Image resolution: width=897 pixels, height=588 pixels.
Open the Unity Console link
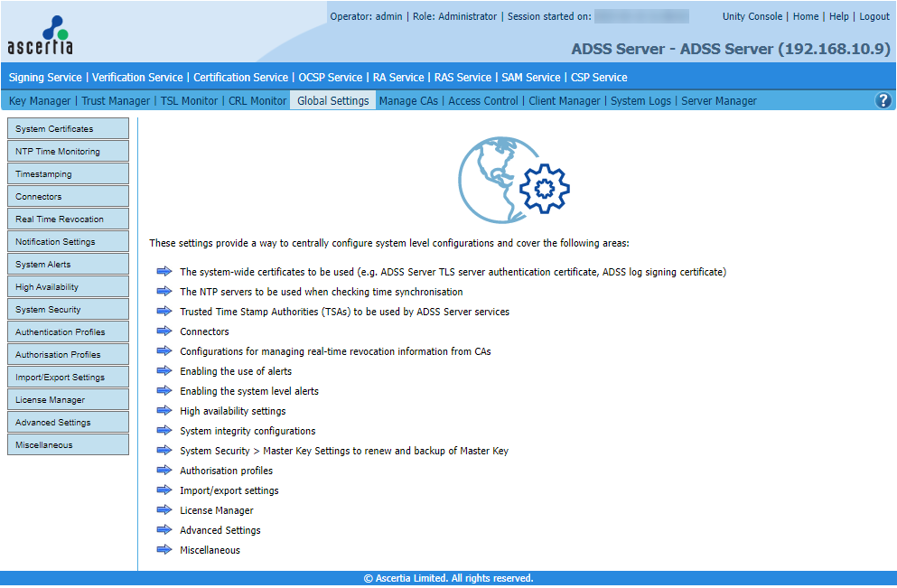tap(752, 16)
